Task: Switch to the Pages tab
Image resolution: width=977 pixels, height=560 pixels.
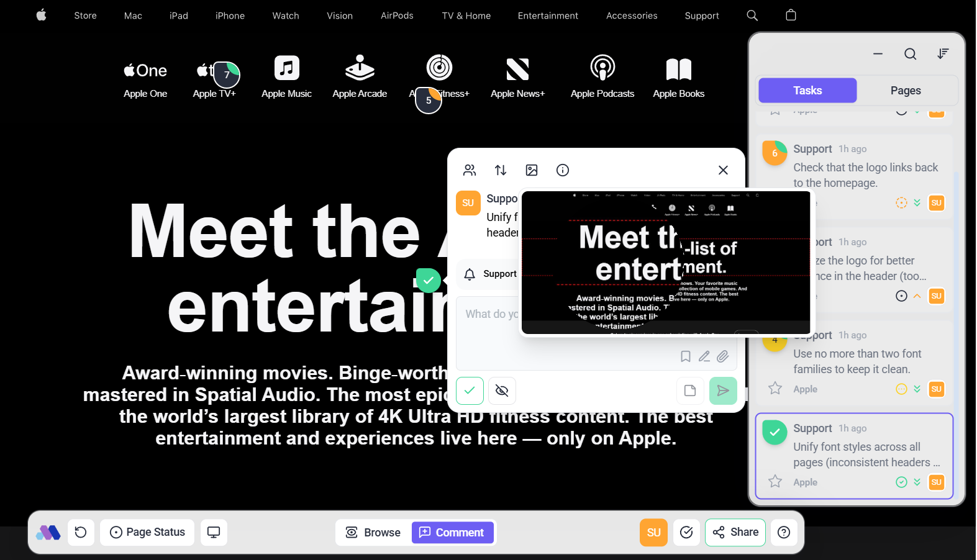Action: pos(905,91)
